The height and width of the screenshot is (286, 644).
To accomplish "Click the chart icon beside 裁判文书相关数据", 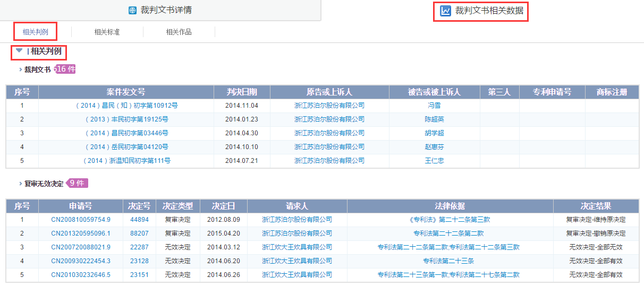I will tap(445, 11).
